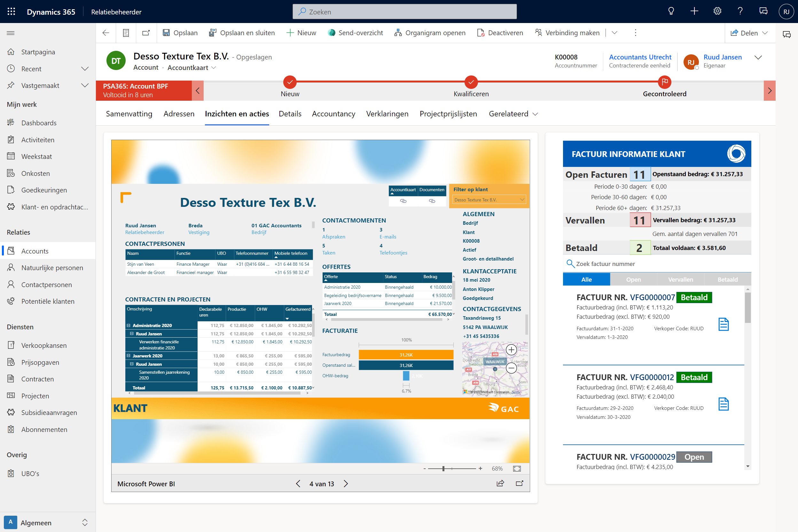Open the Accountants Utrecht link
The image size is (798, 532).
click(x=640, y=57)
